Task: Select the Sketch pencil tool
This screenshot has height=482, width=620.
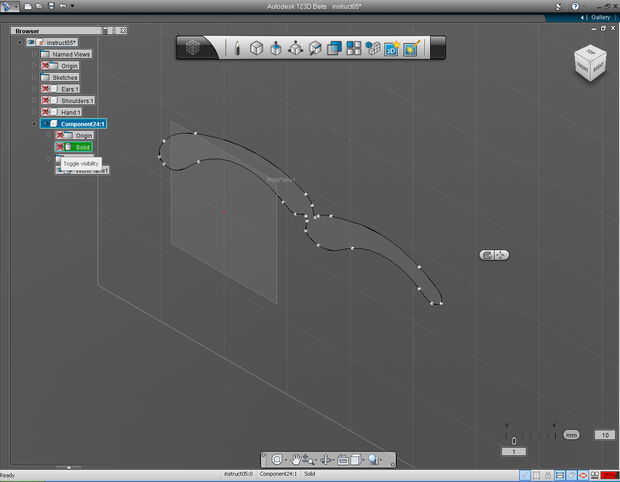Action: click(237, 48)
